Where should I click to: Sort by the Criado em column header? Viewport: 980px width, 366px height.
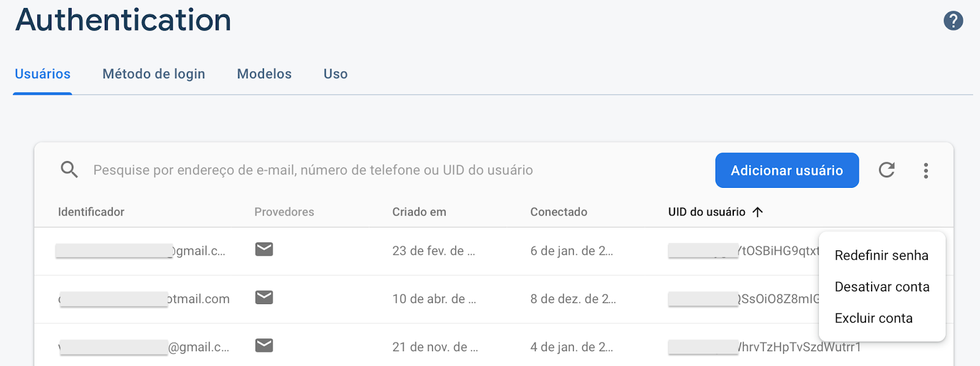(419, 212)
